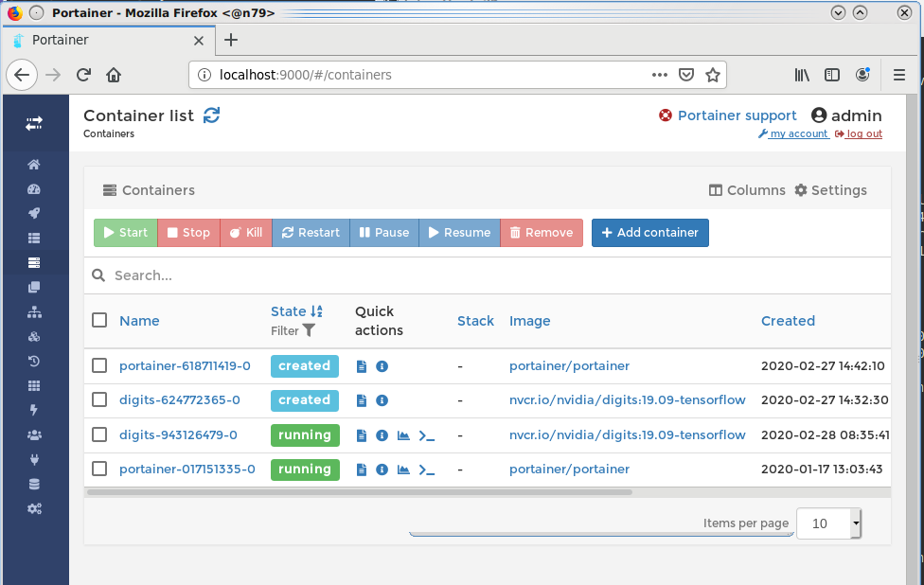Viewport: 924px width, 585px height.
Task: Select the Portainer browser tab
Action: click(109, 40)
